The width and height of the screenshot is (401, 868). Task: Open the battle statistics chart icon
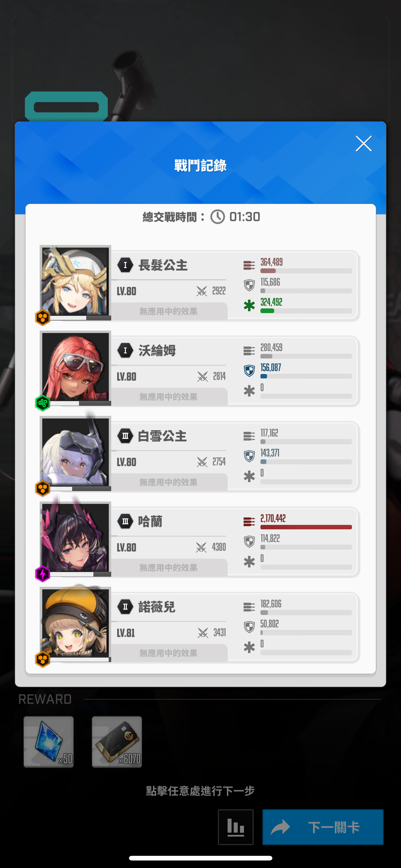coord(236,827)
